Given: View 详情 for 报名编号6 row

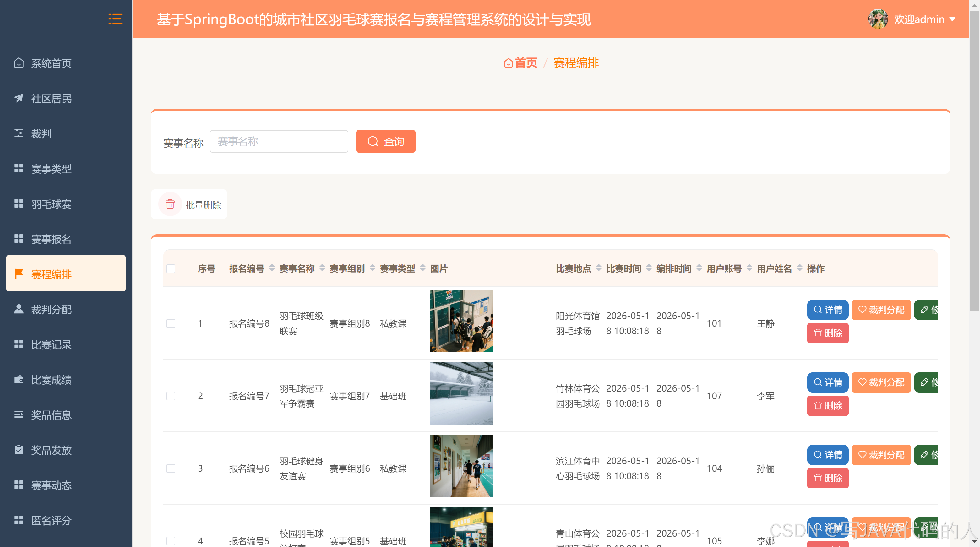Looking at the screenshot, I should click(x=827, y=455).
